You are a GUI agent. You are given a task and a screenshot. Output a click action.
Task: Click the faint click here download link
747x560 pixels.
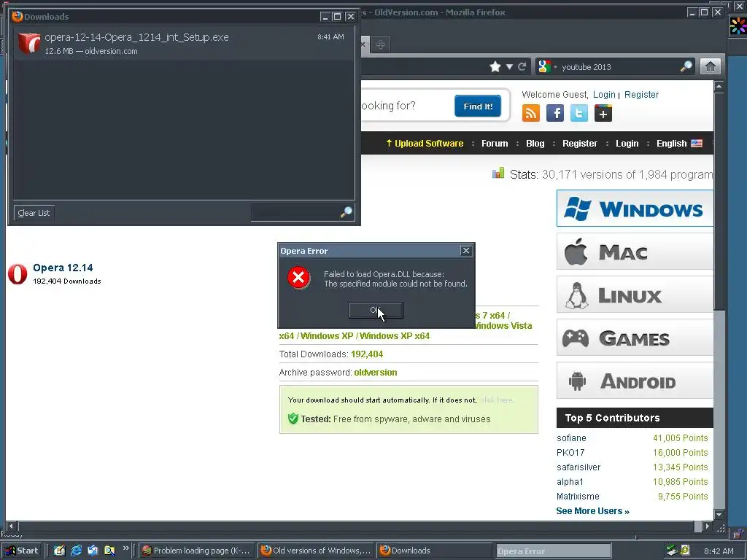point(498,400)
